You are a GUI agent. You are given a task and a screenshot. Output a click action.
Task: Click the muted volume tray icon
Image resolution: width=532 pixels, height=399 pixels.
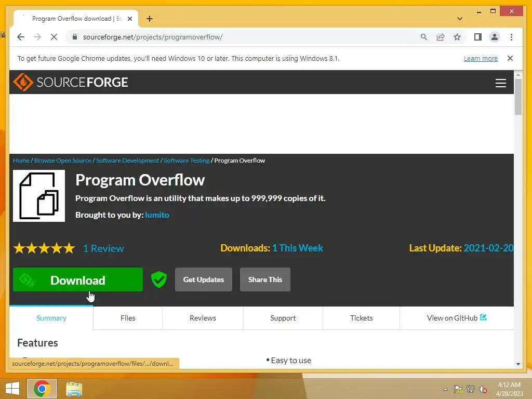click(x=483, y=389)
